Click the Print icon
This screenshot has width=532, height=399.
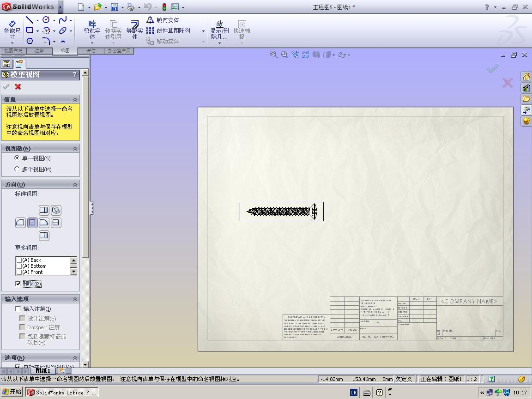[131, 7]
